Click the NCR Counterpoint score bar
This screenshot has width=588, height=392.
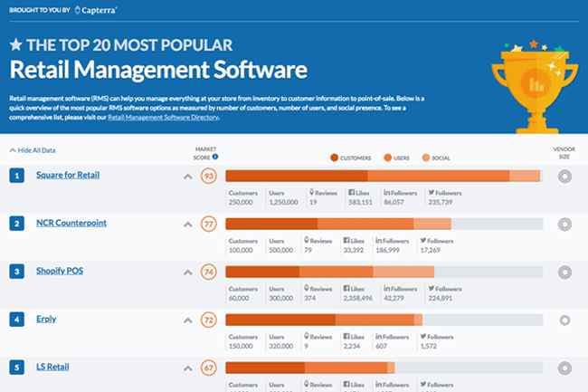point(384,224)
